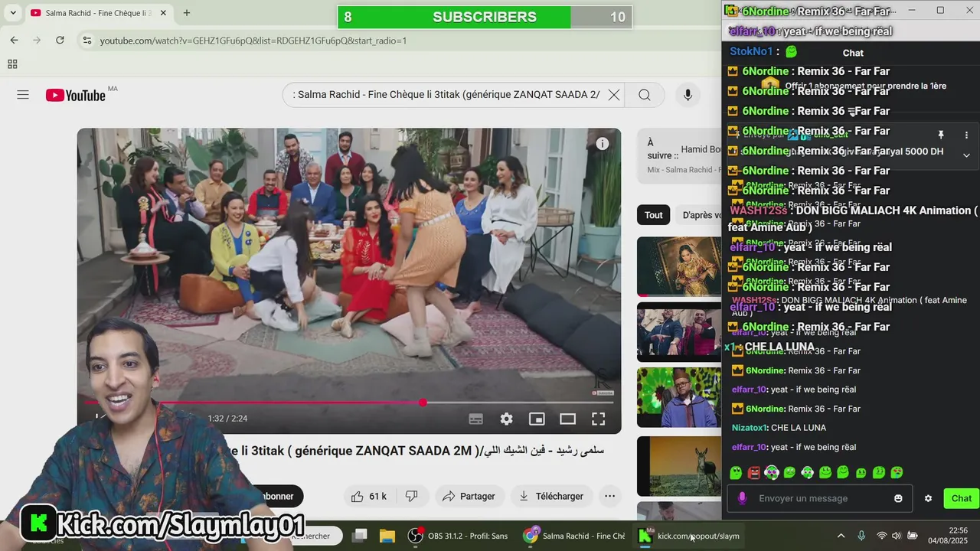
Task: Download video with Télécharger button
Action: (x=551, y=496)
